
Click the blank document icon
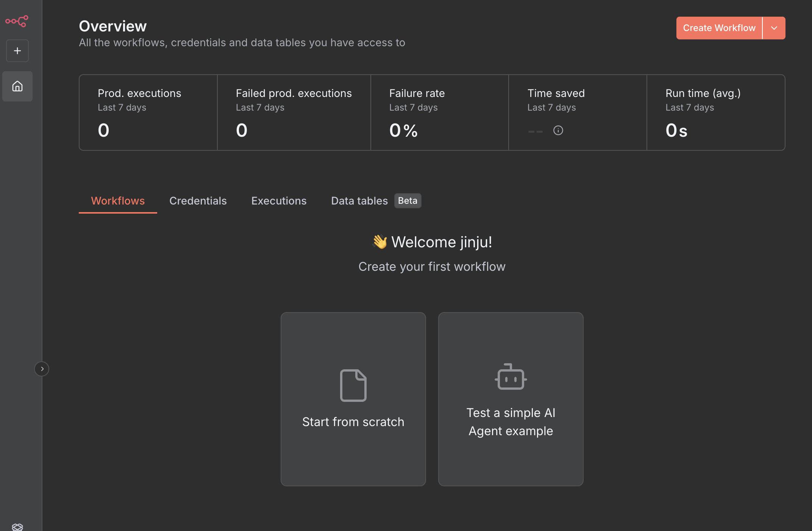tap(353, 385)
